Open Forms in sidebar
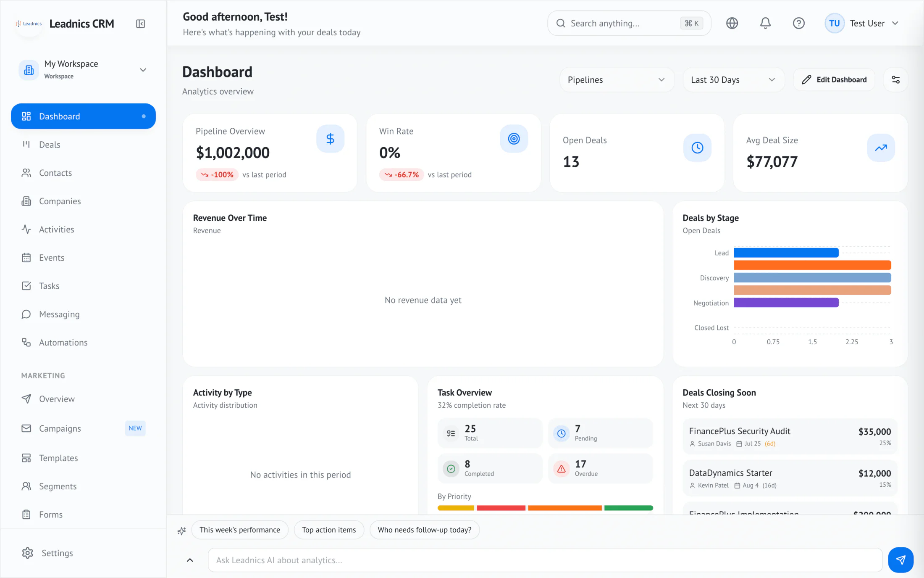Image resolution: width=924 pixels, height=578 pixels. [x=83, y=514]
